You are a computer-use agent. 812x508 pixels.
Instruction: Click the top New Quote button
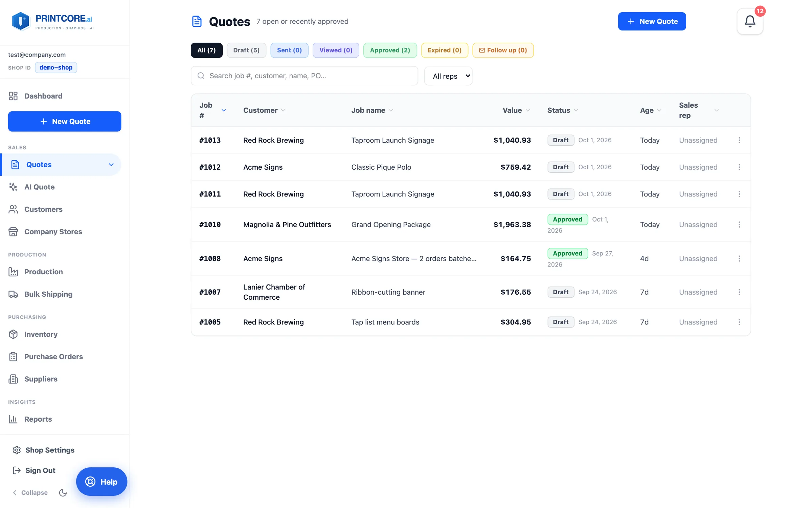652,21
